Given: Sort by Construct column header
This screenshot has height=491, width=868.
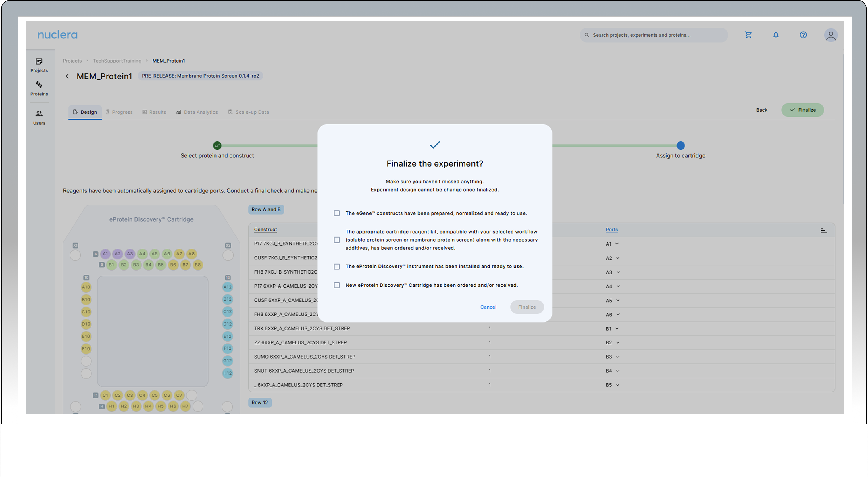Looking at the screenshot, I should click(x=265, y=230).
